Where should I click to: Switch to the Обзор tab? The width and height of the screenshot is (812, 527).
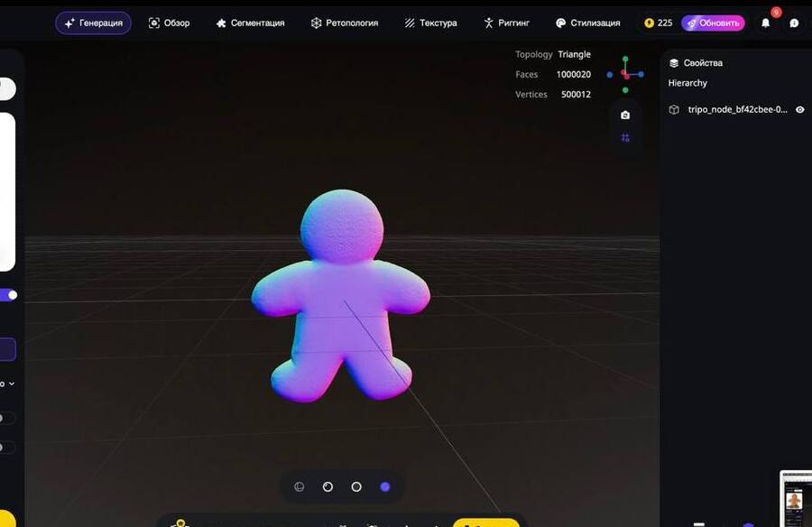[169, 23]
